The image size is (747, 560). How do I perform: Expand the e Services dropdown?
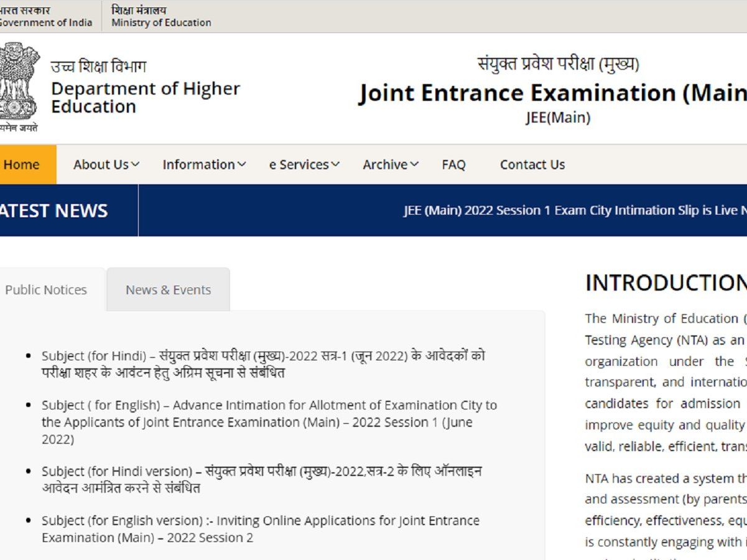(x=303, y=164)
